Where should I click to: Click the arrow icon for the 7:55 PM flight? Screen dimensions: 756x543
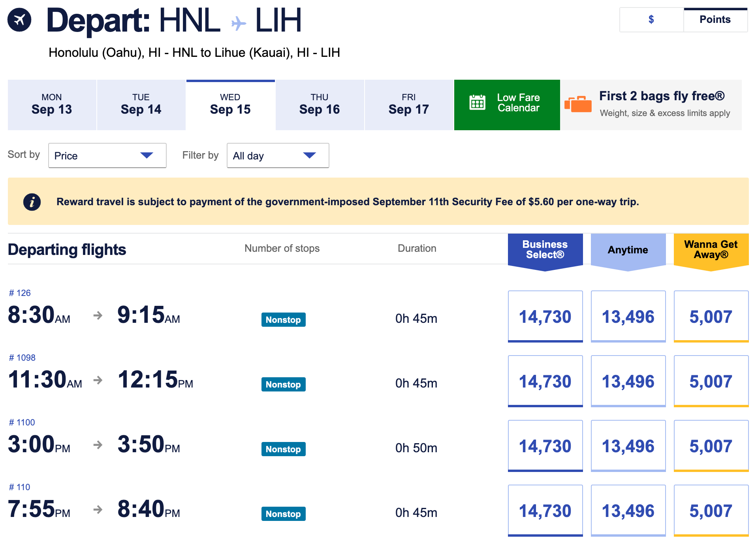tap(98, 509)
